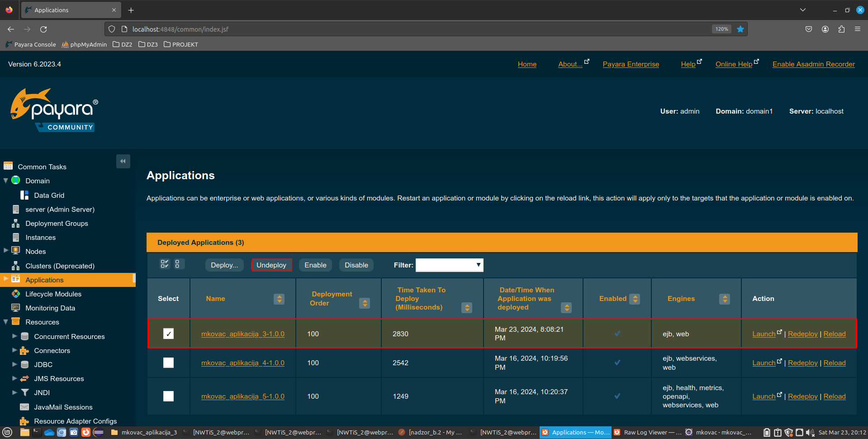Open phpMyAdmin bookmark

tap(84, 44)
